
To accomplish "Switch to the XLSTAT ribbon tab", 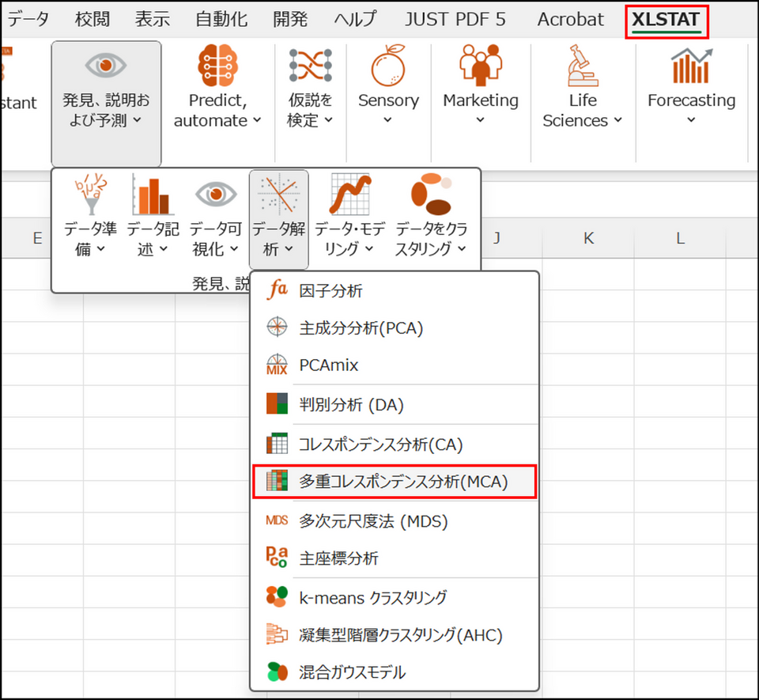I will (665, 19).
